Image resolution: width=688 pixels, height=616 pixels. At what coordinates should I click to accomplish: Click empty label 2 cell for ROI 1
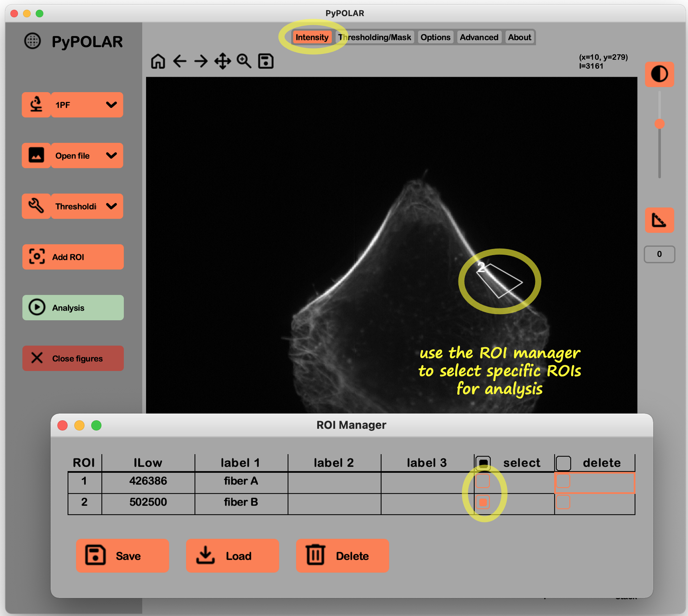(334, 483)
